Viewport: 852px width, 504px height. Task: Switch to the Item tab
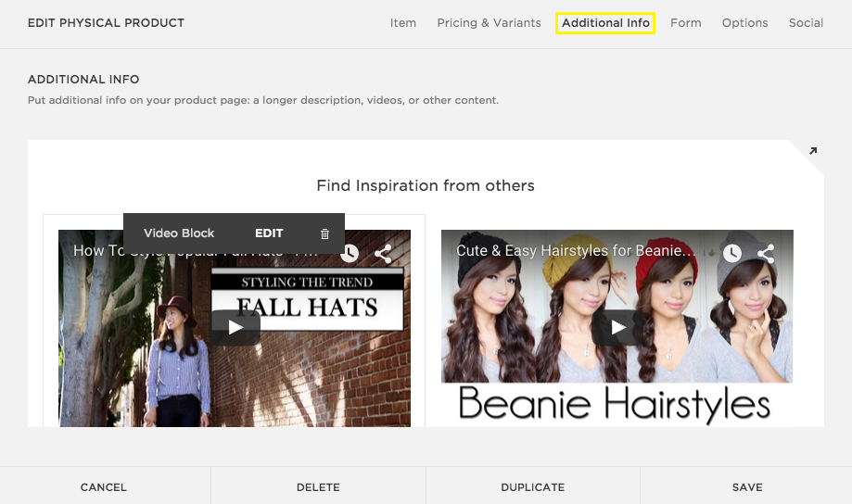point(402,23)
